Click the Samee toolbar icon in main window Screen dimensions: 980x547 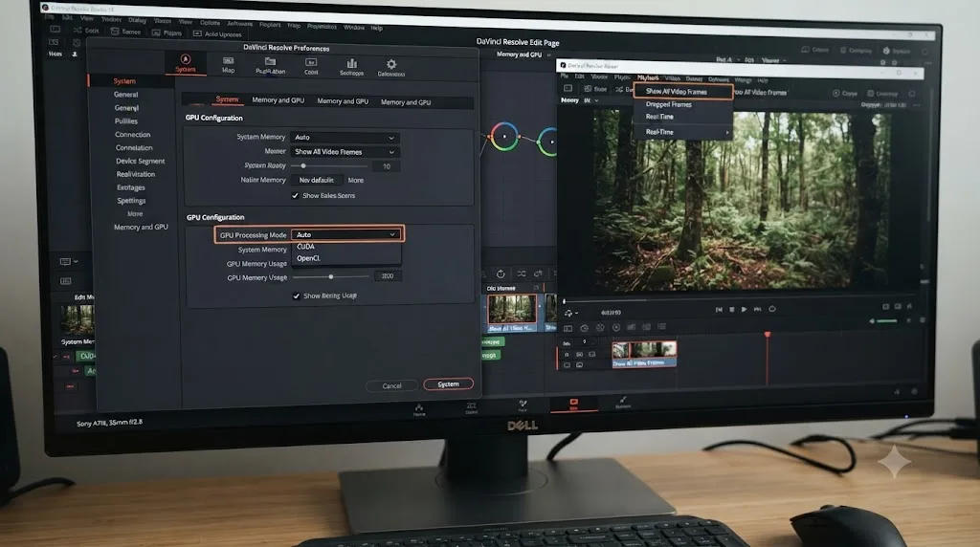pos(125,32)
